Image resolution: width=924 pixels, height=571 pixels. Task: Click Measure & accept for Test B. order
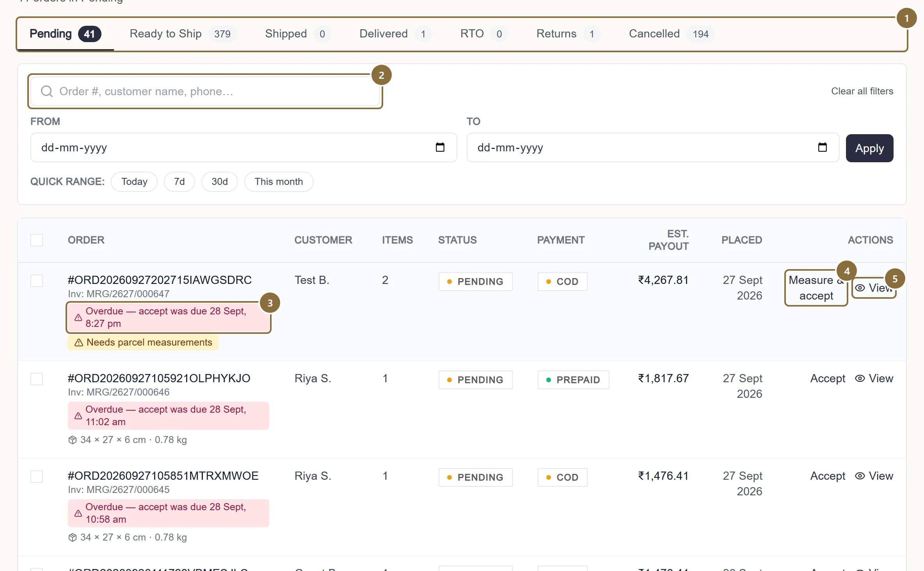(x=816, y=288)
